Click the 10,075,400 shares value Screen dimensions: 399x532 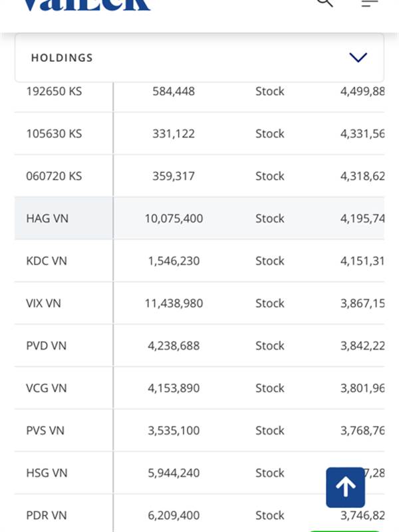tap(174, 219)
